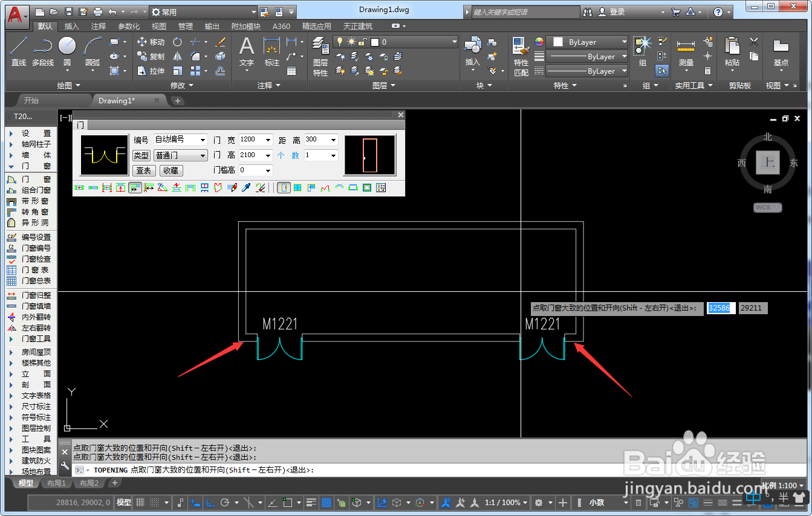Click the 移动 move tool

(x=151, y=42)
